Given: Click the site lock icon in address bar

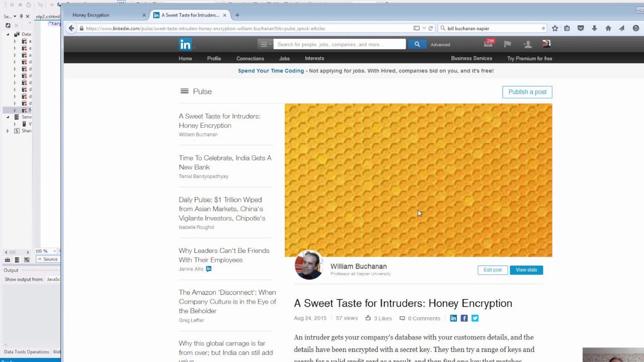Looking at the screenshot, I should [82, 28].
